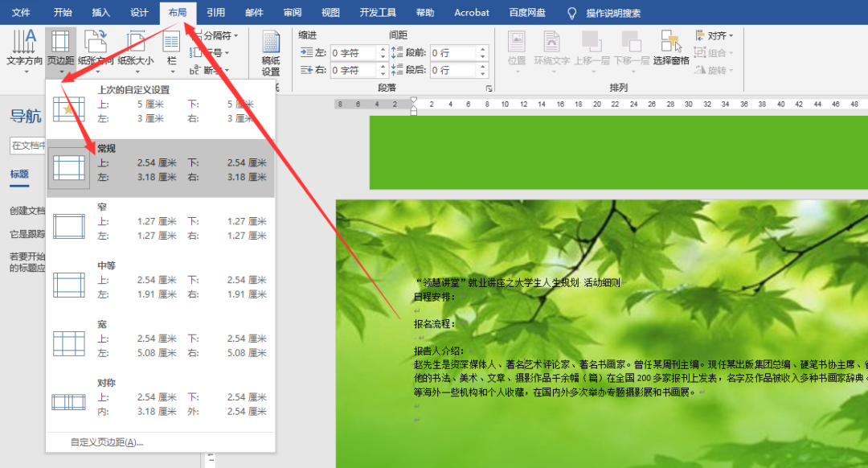Decrease 段后 spacing with down spinner
868x468 pixels.
tap(483, 74)
